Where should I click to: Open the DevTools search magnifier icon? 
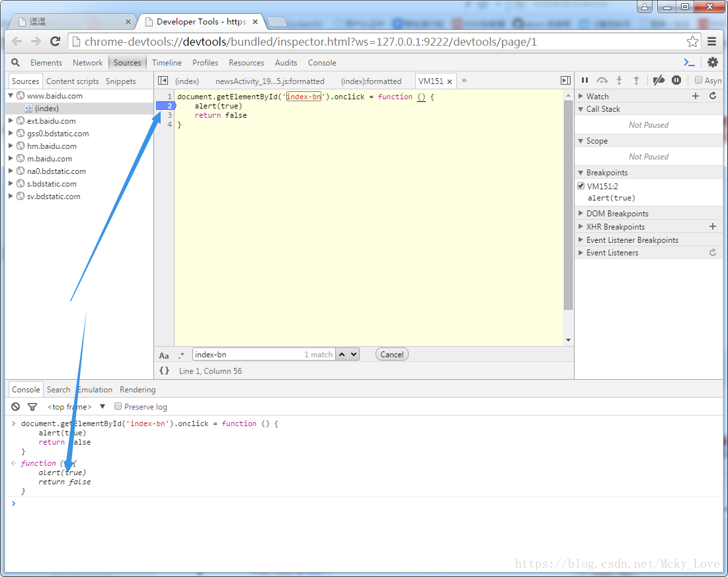pyautogui.click(x=15, y=62)
